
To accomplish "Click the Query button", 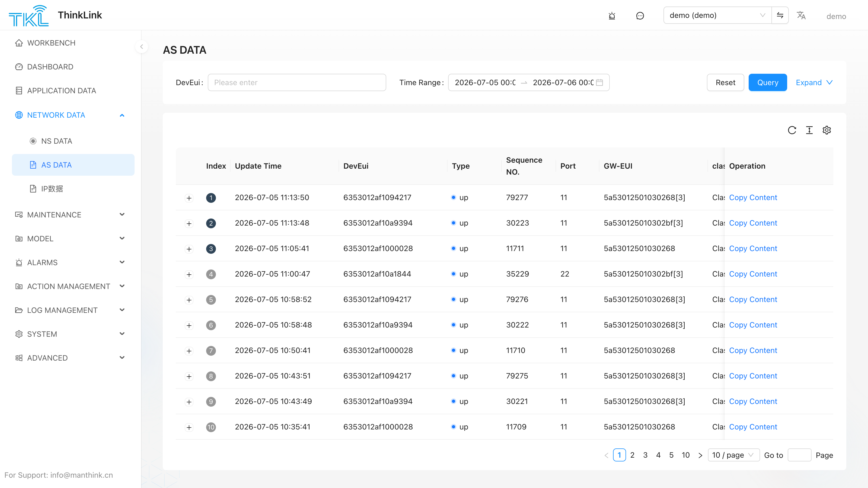I will coord(768,82).
